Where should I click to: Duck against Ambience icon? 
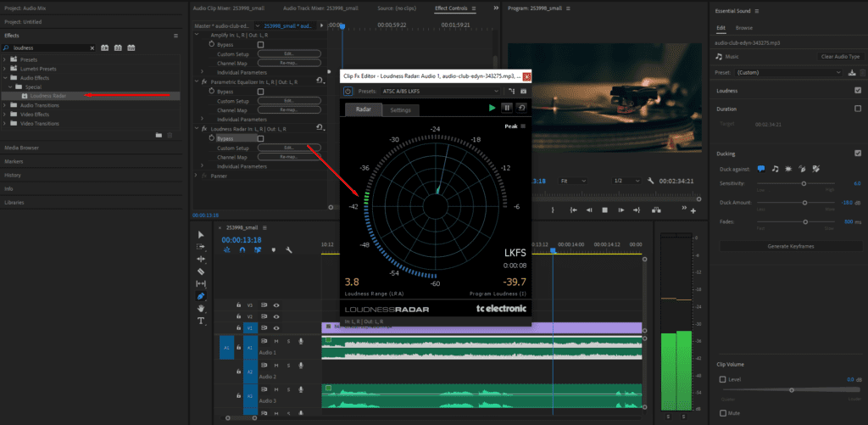point(802,169)
